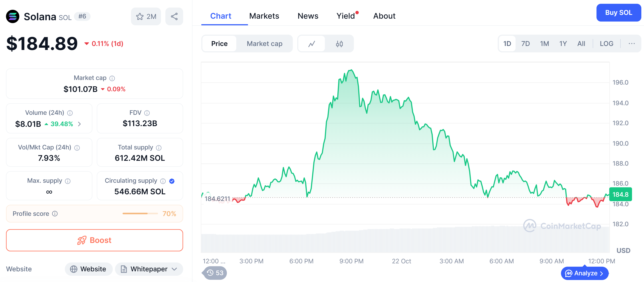Click Market cap info icon

point(112,78)
